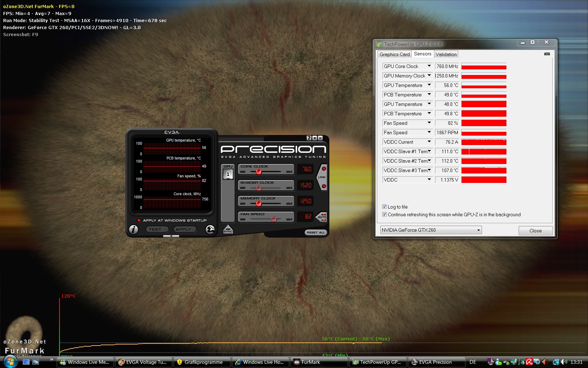Expand the Fan Speed percent sensor dropdown
The image size is (588, 368).
[x=429, y=123]
